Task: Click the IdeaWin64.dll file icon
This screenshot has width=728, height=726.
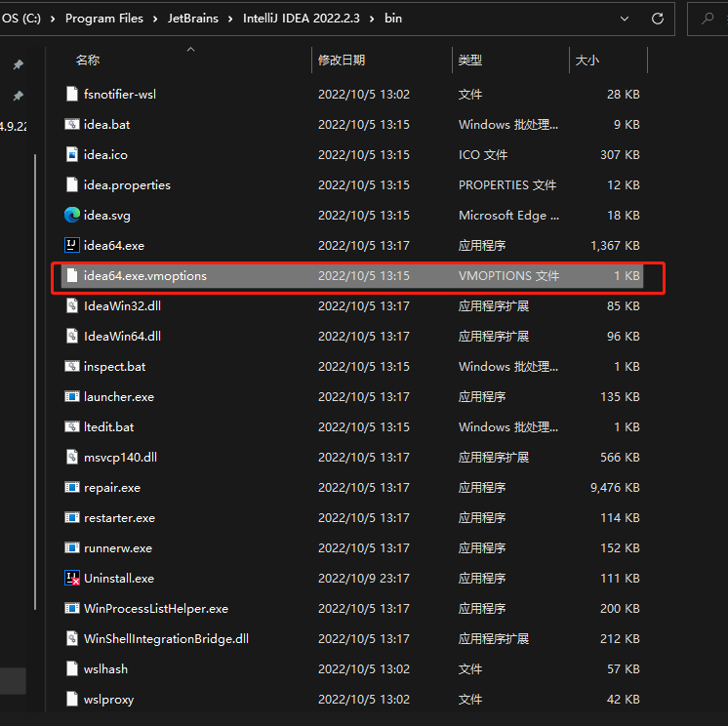Action: (72, 336)
